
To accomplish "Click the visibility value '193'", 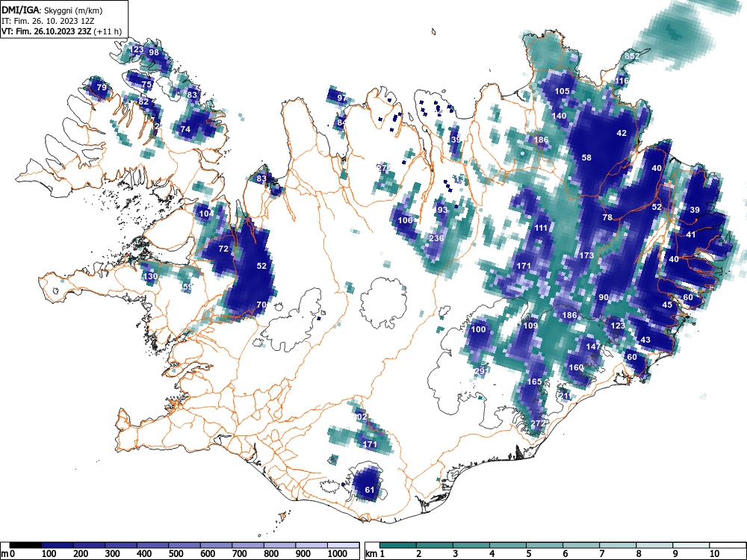I will point(441,210).
